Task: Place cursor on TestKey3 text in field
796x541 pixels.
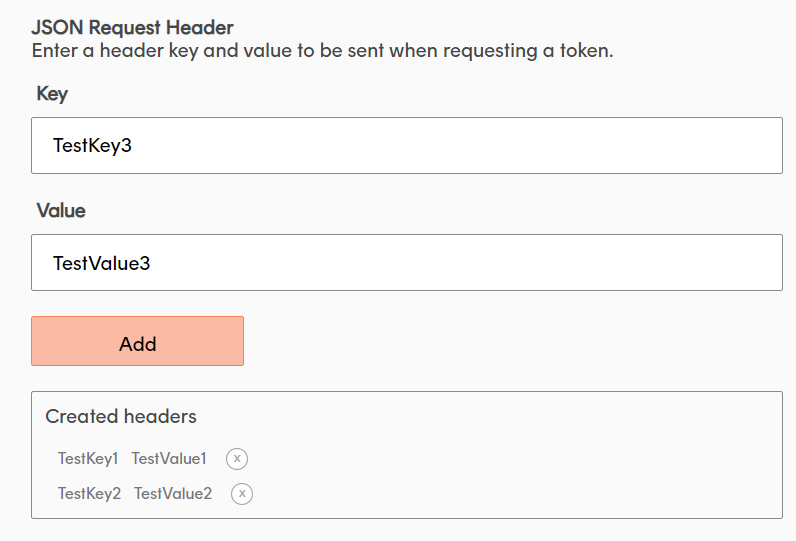Action: point(93,146)
